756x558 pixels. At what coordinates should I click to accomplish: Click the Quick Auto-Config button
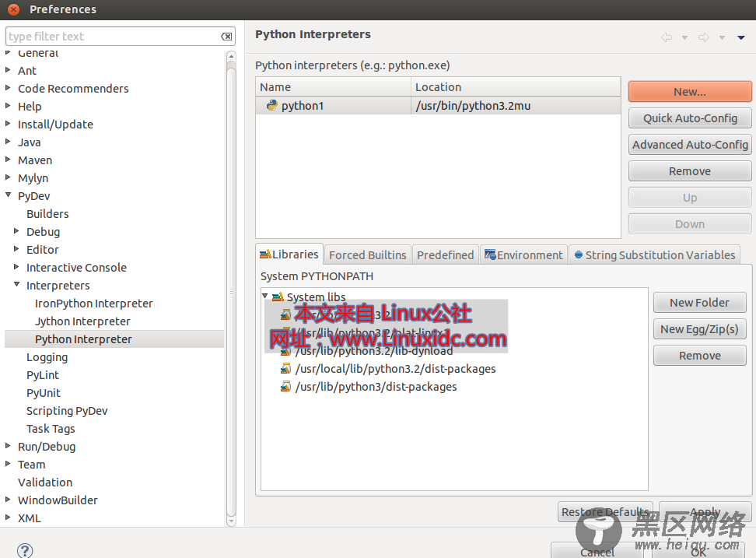(690, 118)
